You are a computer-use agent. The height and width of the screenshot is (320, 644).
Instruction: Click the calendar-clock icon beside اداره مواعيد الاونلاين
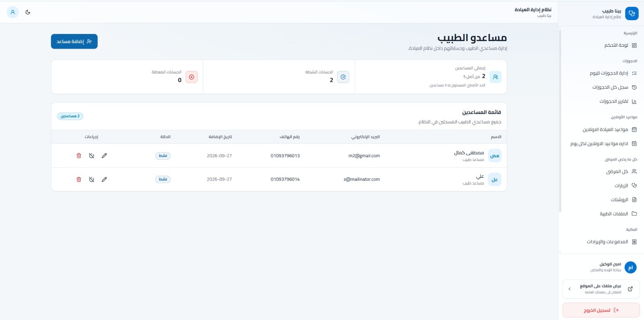[x=634, y=144]
